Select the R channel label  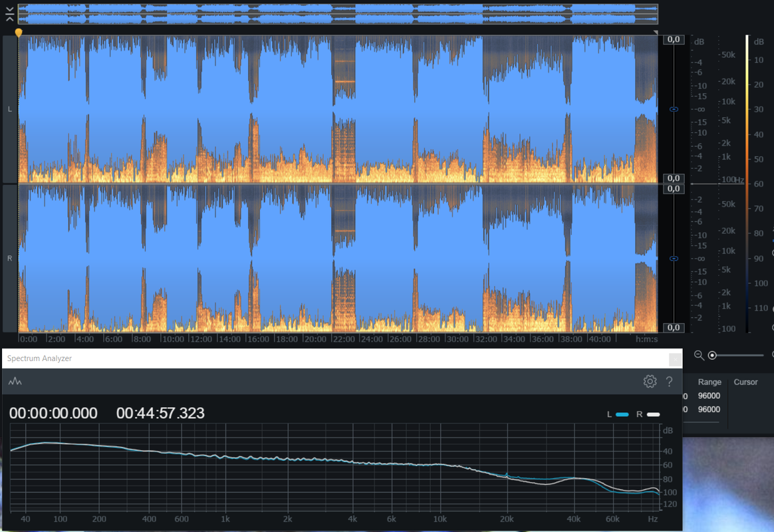click(9, 258)
